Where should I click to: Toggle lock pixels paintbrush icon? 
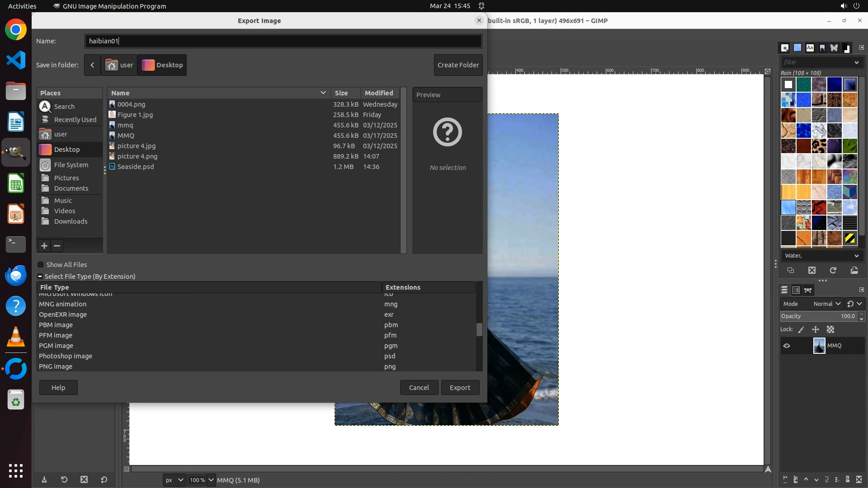801,330
